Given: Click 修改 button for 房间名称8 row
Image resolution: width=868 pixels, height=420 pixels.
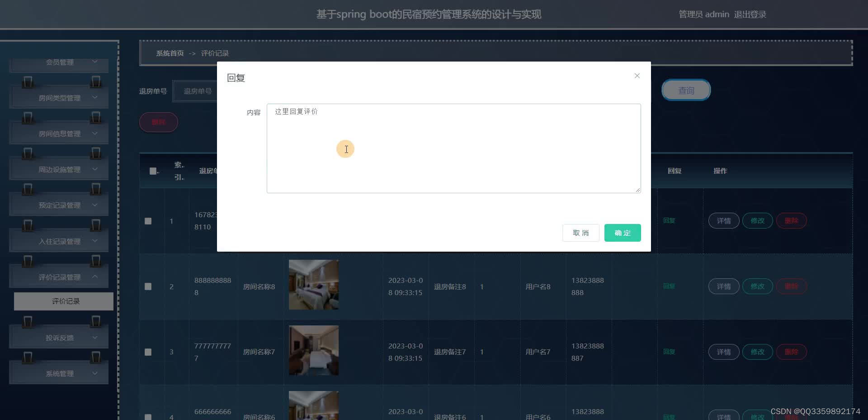Looking at the screenshot, I should [758, 286].
